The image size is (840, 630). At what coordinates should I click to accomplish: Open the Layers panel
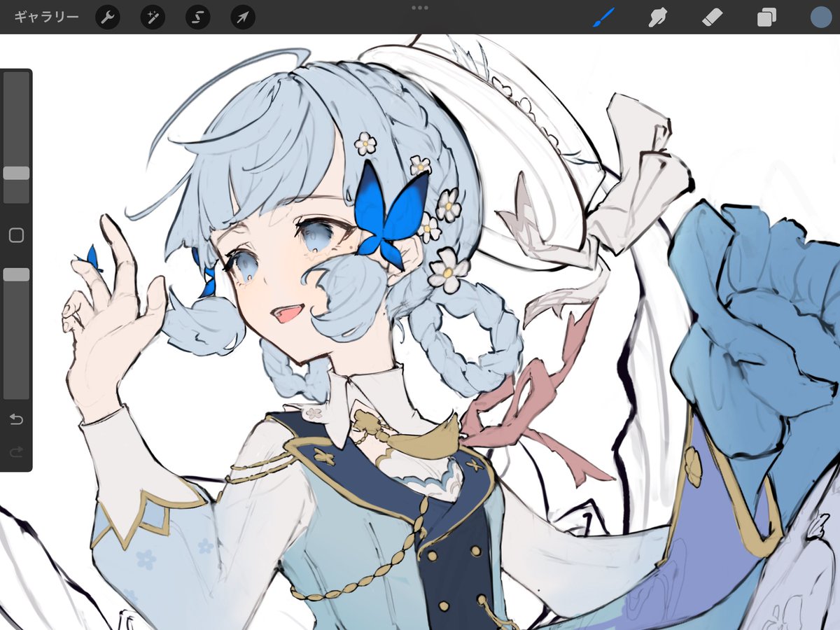coord(766,17)
